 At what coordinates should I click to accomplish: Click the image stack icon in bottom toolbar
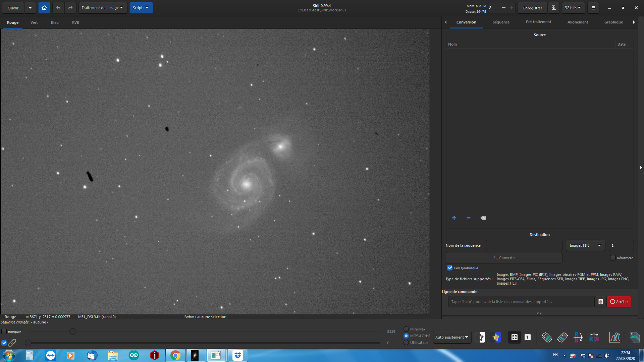pyautogui.click(x=634, y=337)
